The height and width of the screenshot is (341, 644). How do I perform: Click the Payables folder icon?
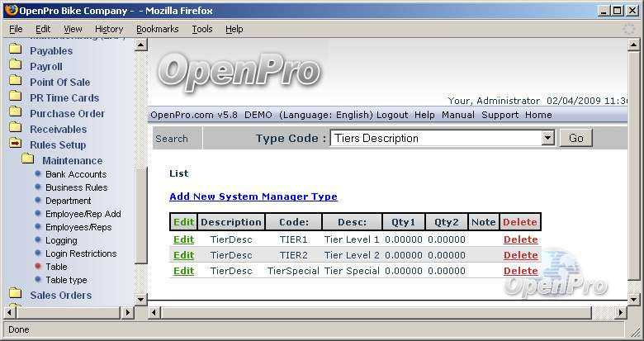[15, 50]
